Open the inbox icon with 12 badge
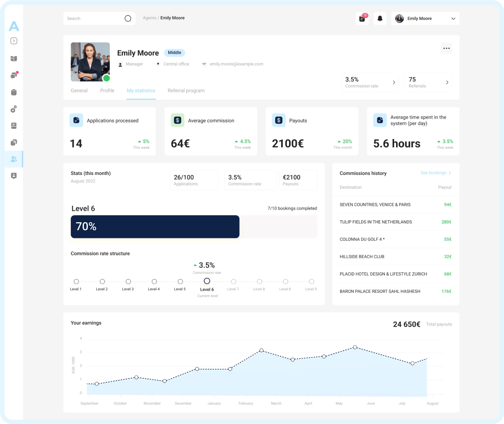This screenshot has height=424, width=504. [362, 19]
